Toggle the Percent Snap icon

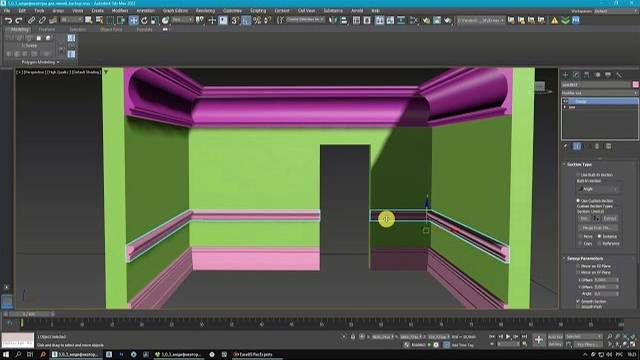[x=257, y=20]
